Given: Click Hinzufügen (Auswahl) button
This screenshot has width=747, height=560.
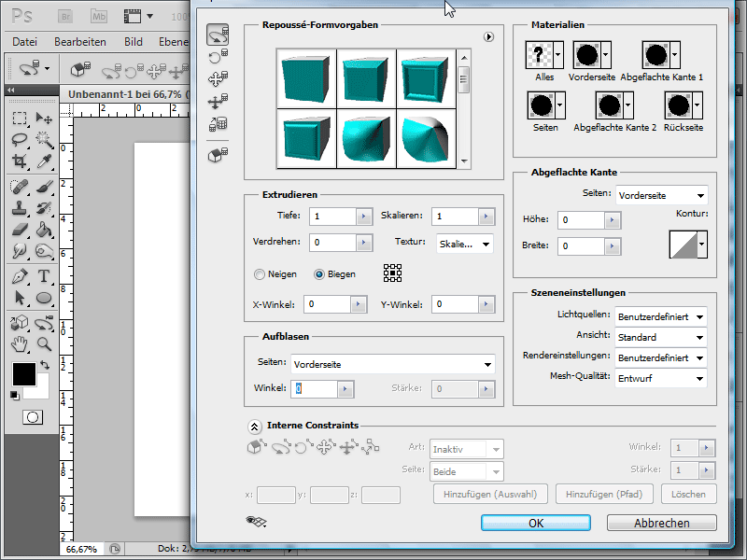Looking at the screenshot, I should [490, 495].
